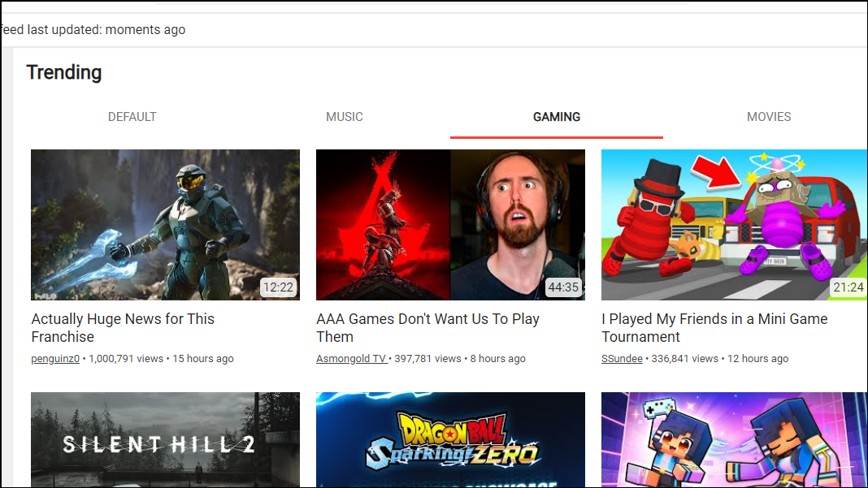Select the GAMING trending tab
868x488 pixels.
[557, 117]
